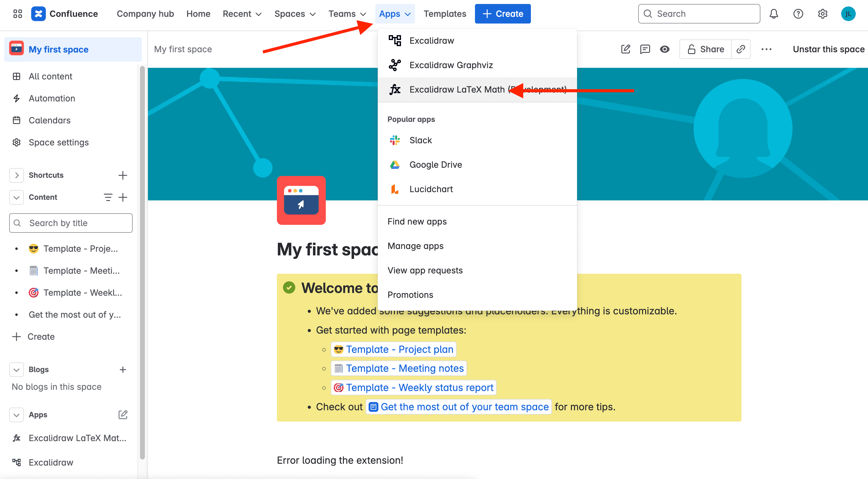The image size is (868, 479).
Task: Open the Template - Weekly status report link
Action: click(x=414, y=388)
